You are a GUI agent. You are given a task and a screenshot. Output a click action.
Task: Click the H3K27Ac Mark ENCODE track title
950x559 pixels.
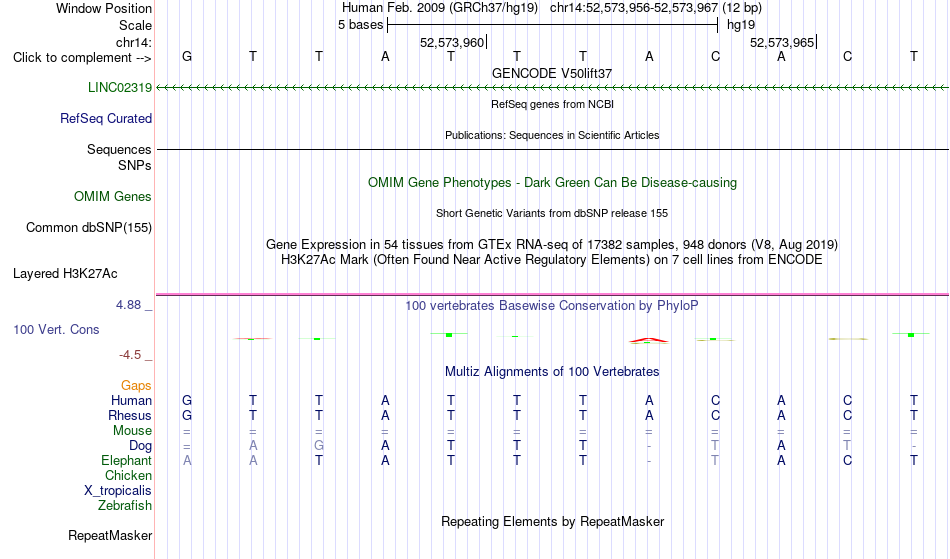[x=552, y=260]
